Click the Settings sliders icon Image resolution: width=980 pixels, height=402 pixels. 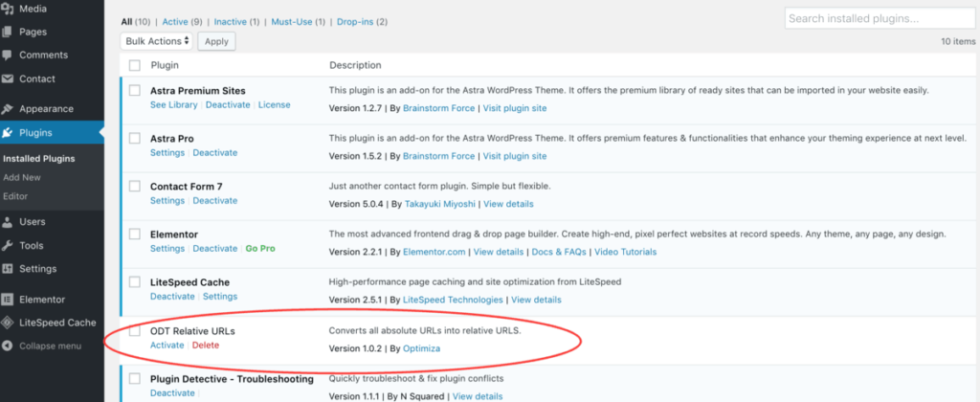[x=7, y=269]
